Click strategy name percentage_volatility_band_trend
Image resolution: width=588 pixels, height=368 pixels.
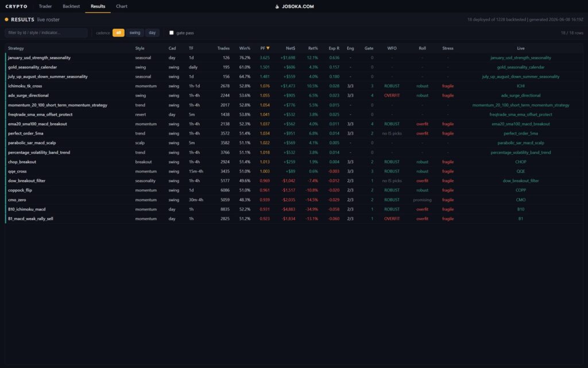[x=39, y=152]
